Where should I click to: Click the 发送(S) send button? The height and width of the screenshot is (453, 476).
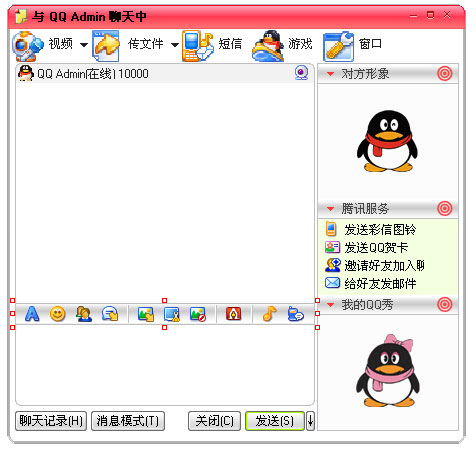pos(275,421)
